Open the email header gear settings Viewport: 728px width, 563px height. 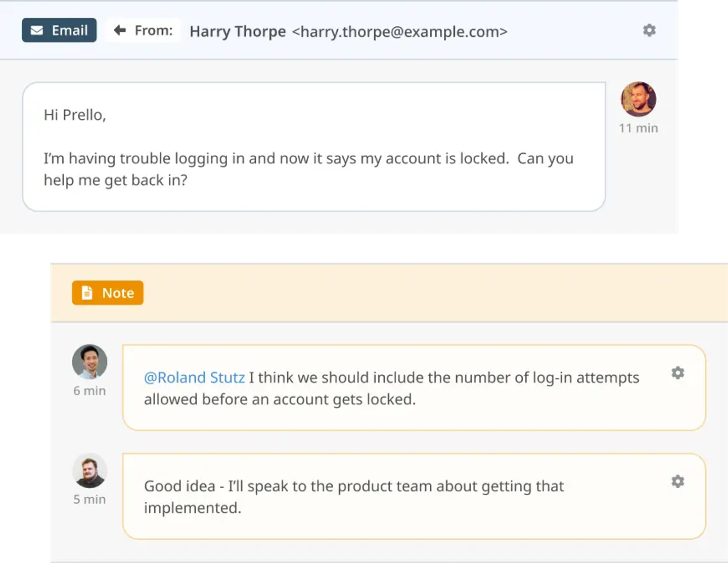(x=649, y=30)
